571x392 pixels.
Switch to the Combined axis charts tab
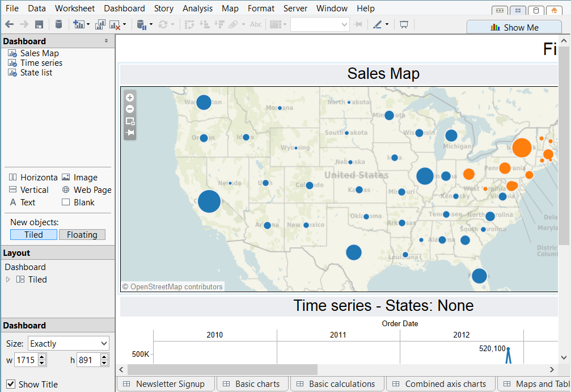click(x=441, y=384)
